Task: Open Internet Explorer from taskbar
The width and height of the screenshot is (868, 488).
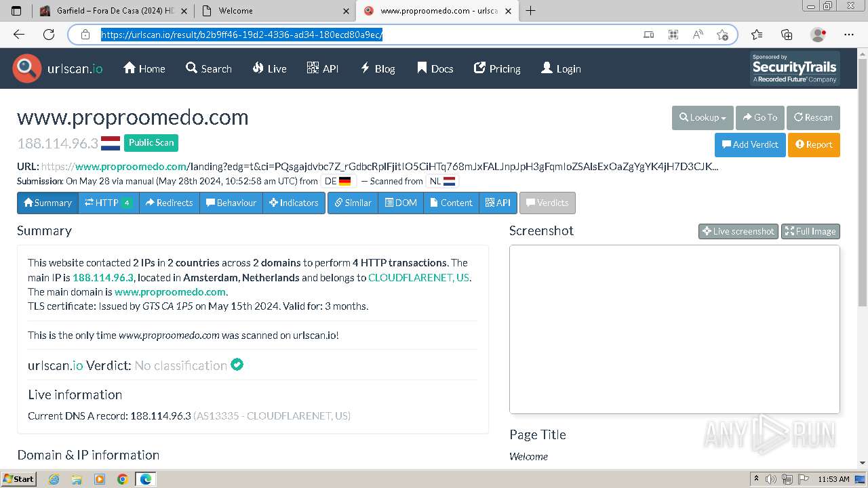Action: (54, 479)
